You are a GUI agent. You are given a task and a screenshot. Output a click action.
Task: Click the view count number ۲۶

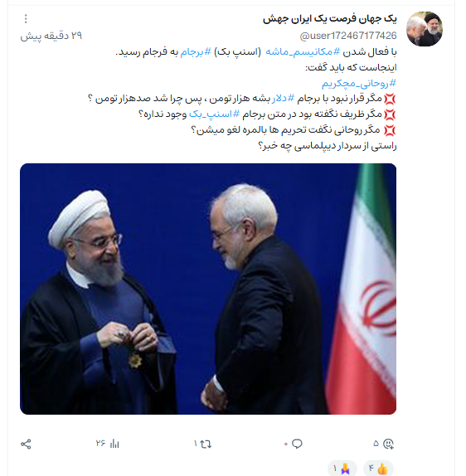point(100,444)
